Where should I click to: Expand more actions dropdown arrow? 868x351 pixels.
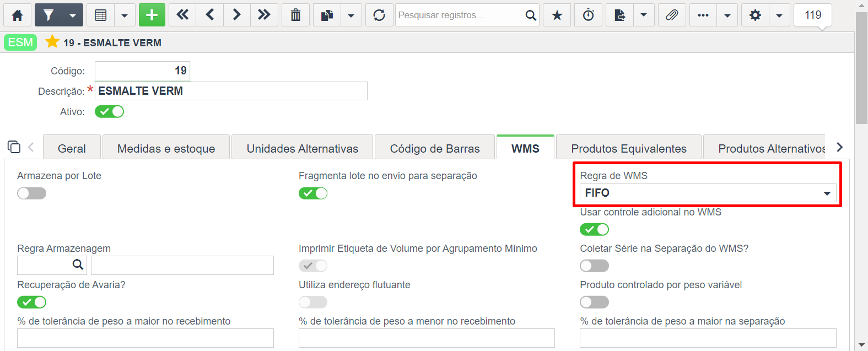727,15
